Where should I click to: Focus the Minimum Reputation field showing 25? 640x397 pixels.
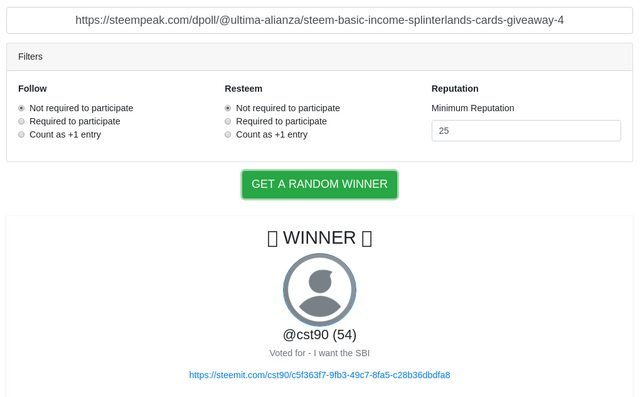click(526, 131)
